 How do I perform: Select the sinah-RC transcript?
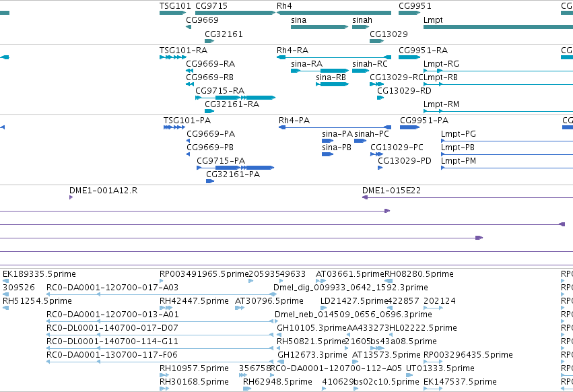361,71
